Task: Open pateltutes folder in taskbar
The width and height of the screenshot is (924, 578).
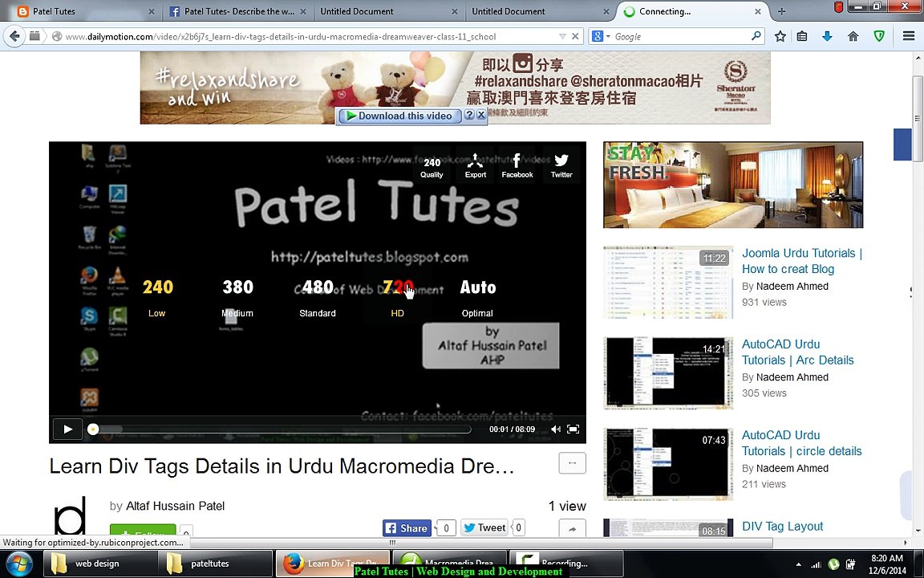Action: (217, 564)
